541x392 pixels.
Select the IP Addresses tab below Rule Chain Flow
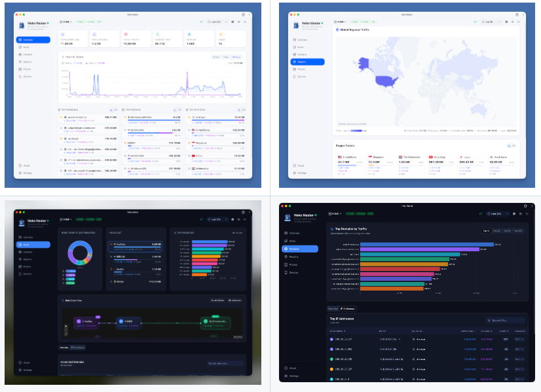78,347
